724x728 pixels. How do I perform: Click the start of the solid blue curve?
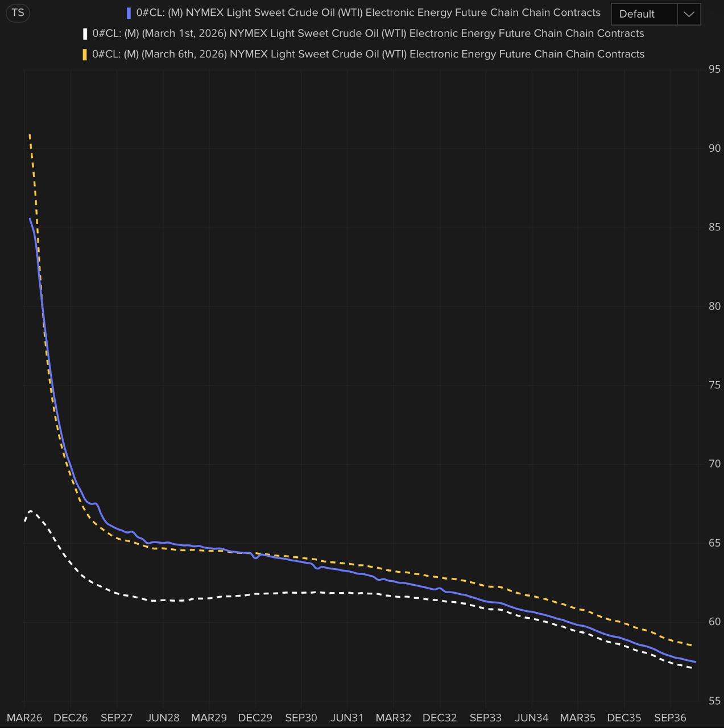[30, 219]
